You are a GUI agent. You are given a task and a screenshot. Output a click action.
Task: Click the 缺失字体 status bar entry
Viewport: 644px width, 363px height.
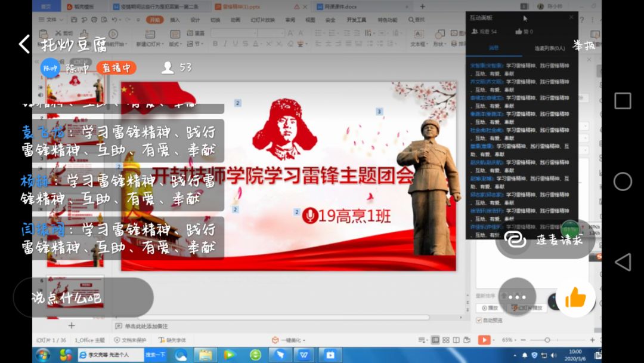(172, 340)
